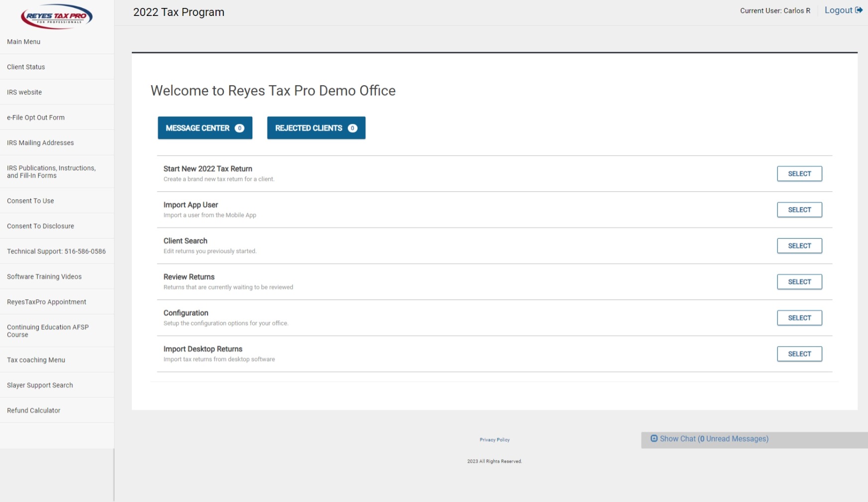Click the 2022 Tax Program title
The image size is (868, 502).
[x=179, y=12]
